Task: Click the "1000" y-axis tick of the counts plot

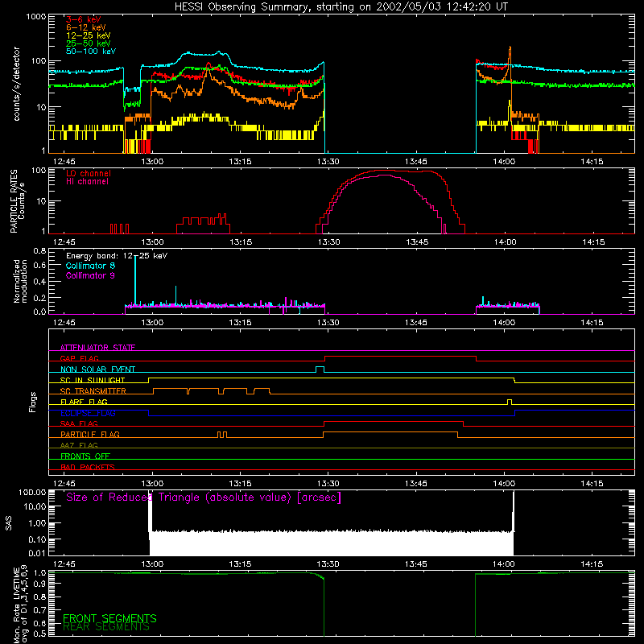Action: pyautogui.click(x=35, y=17)
